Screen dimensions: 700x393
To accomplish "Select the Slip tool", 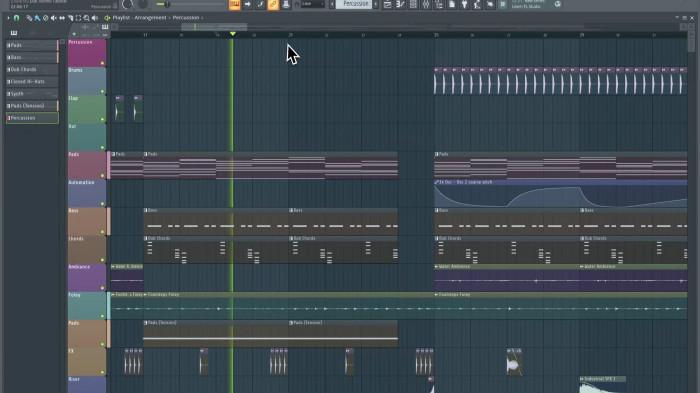I will point(62,18).
